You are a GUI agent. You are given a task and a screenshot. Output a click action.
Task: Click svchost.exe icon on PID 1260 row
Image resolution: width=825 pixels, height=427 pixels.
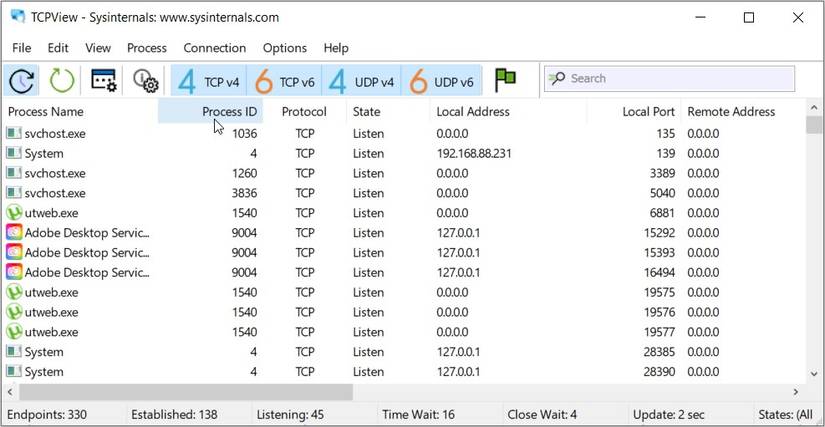(x=14, y=173)
